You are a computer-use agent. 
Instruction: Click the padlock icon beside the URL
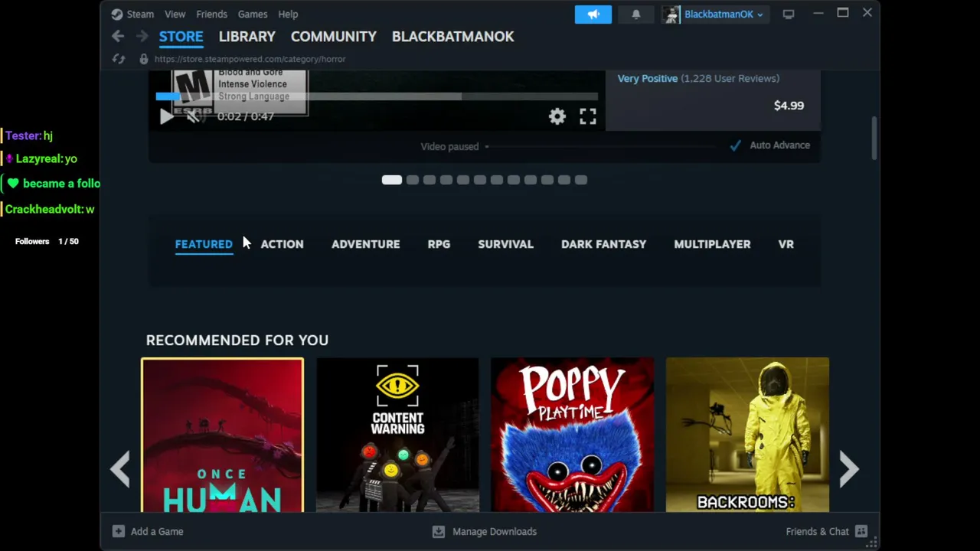143,59
